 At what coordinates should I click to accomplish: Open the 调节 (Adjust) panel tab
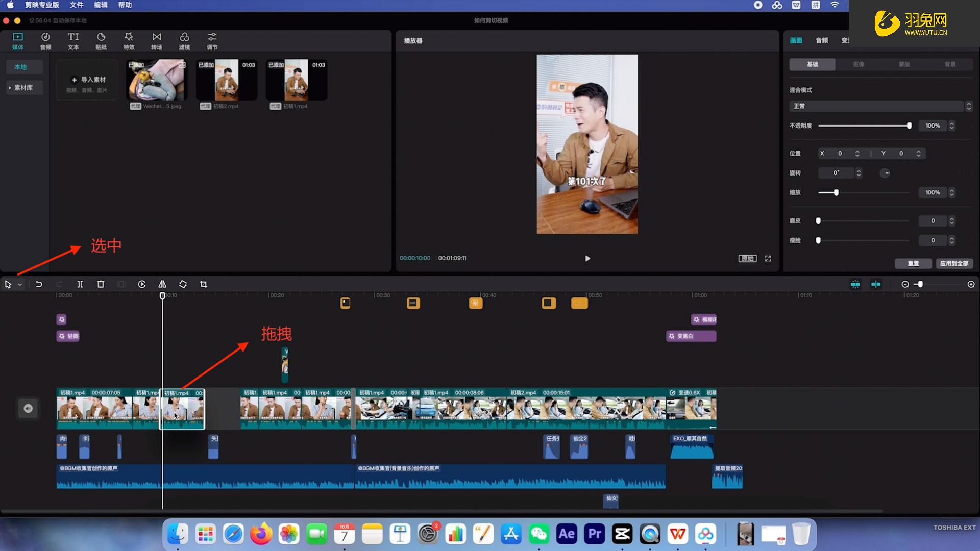click(212, 41)
